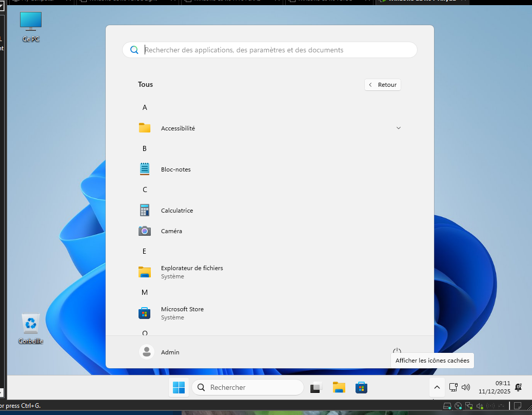Click the Retour button
The width and height of the screenshot is (532, 415).
tap(383, 85)
